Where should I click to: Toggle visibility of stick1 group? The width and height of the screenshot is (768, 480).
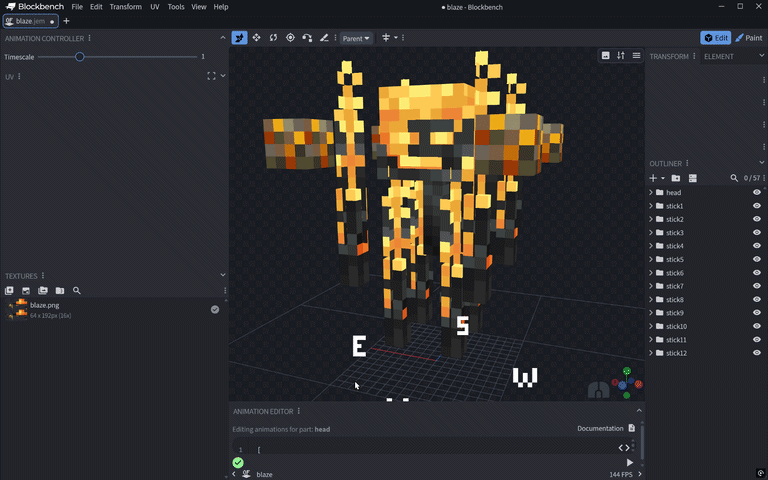[757, 206]
